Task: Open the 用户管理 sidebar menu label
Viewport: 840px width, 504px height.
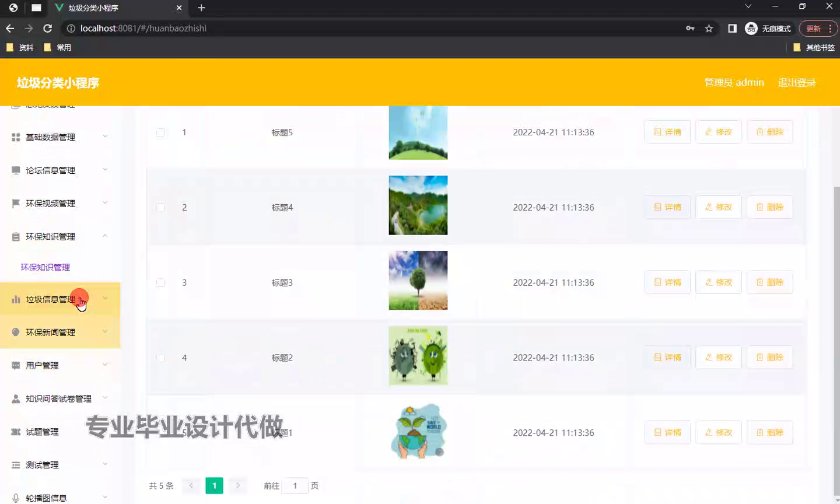Action: (x=42, y=366)
